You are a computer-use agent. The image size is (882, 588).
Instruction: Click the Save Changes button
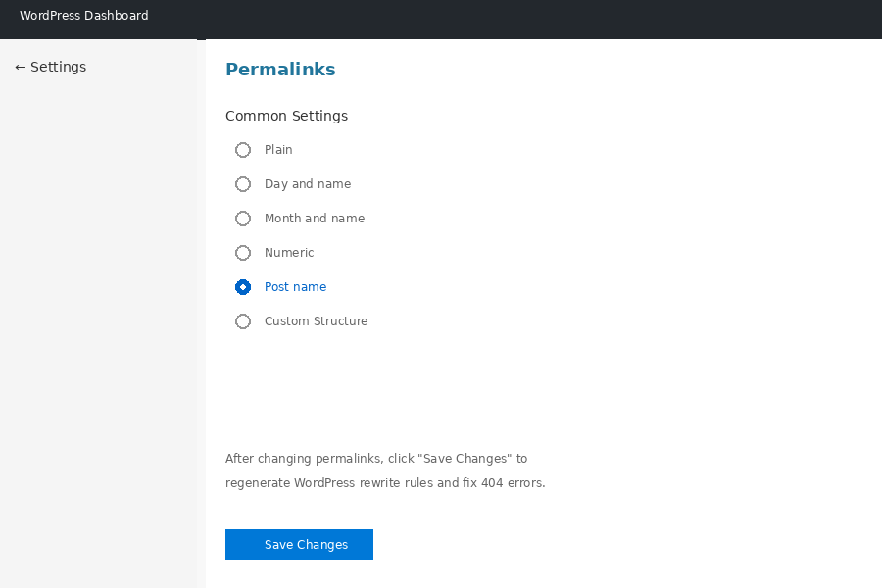point(299,544)
